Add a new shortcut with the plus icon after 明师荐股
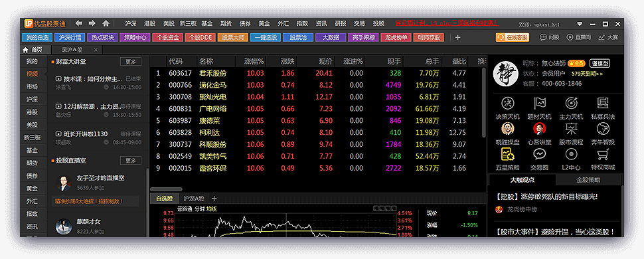This screenshot has width=644, height=259. 458,37
